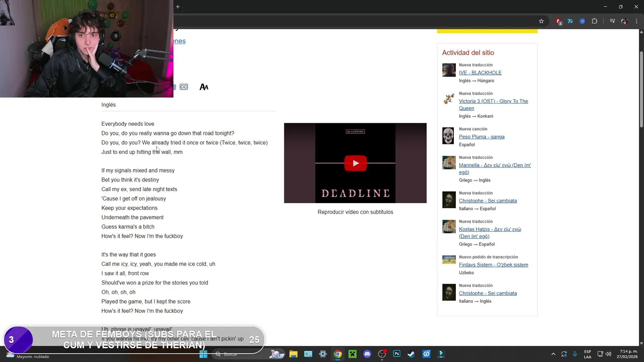644x362 pixels.
Task: Bookmark this page with the star icon
Action: click(x=541, y=21)
